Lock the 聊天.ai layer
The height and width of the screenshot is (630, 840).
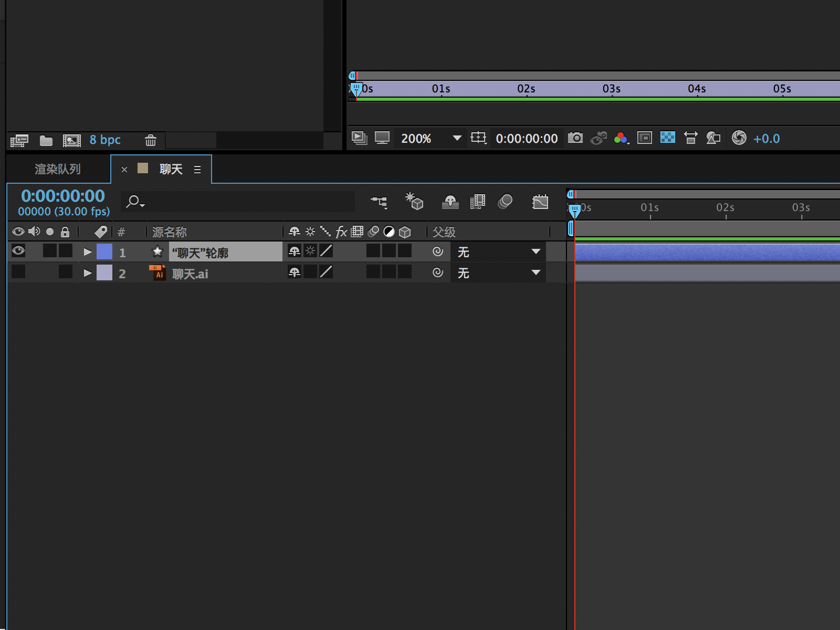[x=66, y=271]
